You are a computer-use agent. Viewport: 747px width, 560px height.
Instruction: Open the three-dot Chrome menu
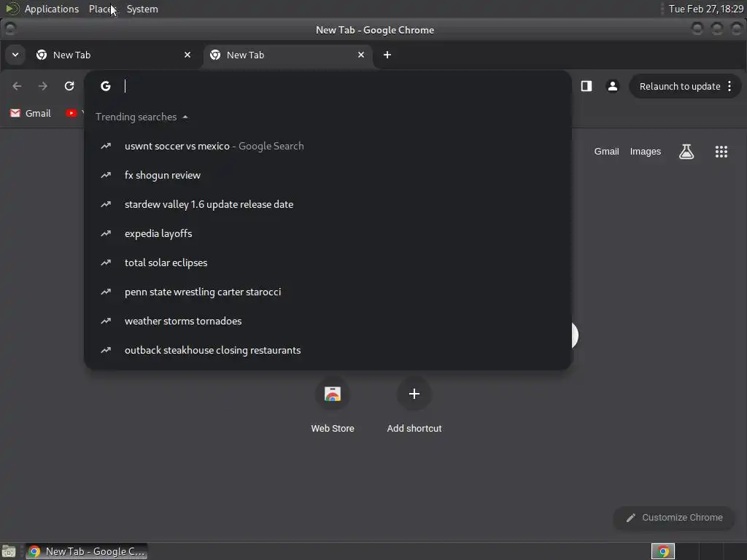[x=729, y=86]
